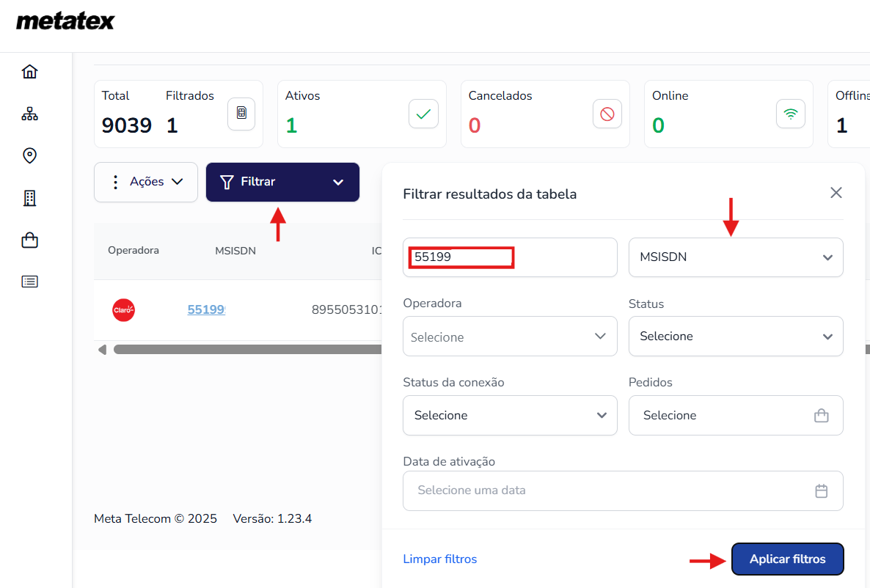Image resolution: width=870 pixels, height=588 pixels.
Task: Click the search field containing 55199
Action: (510, 257)
